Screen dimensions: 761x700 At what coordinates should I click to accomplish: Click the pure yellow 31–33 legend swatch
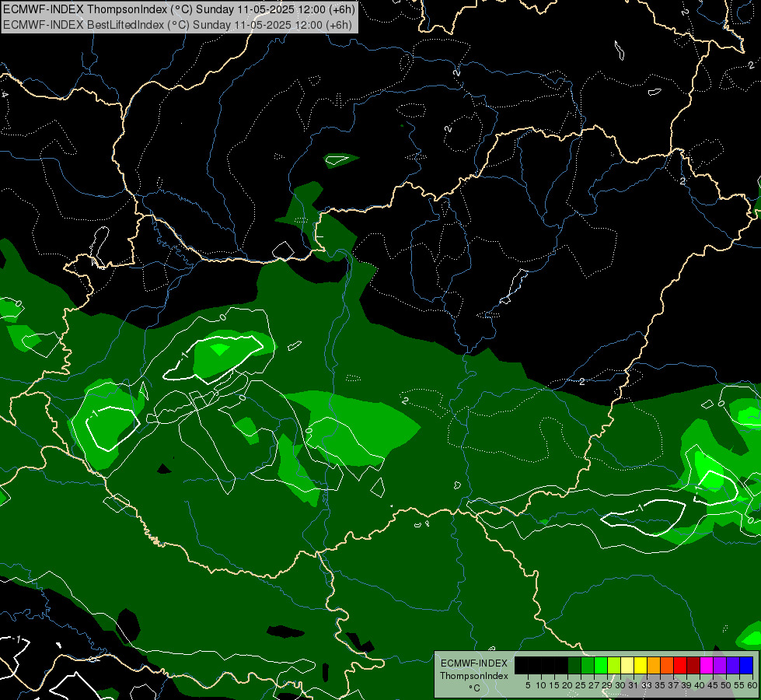pos(641,665)
